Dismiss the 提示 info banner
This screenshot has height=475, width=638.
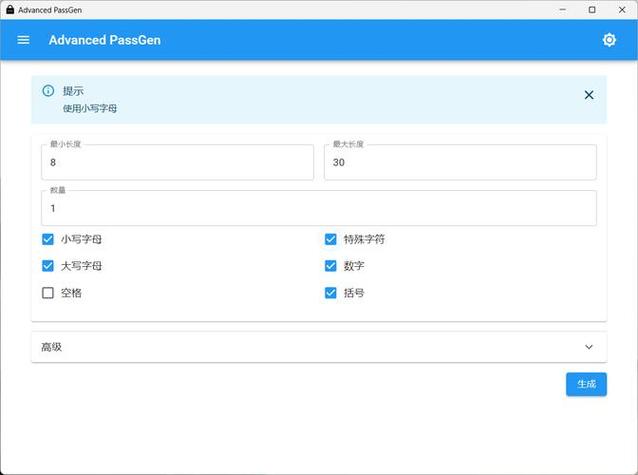tap(588, 95)
